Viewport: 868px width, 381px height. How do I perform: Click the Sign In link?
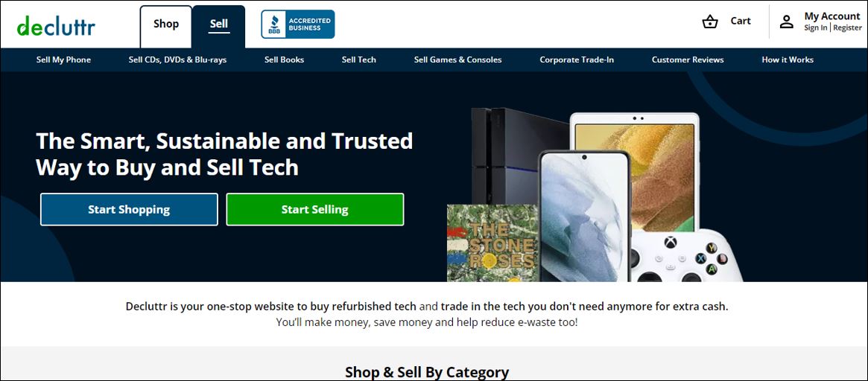point(816,28)
